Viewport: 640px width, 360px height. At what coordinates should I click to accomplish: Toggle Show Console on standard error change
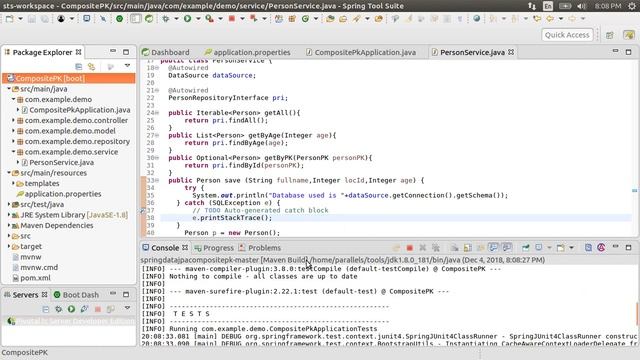[x=507, y=248]
